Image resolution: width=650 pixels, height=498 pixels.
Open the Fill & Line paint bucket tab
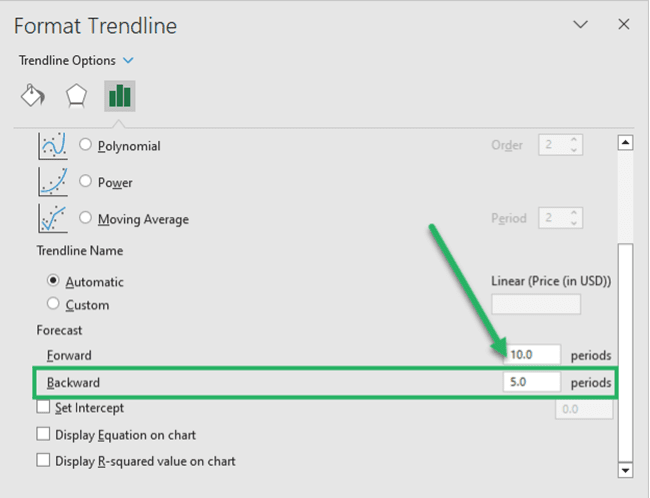pyautogui.click(x=32, y=96)
